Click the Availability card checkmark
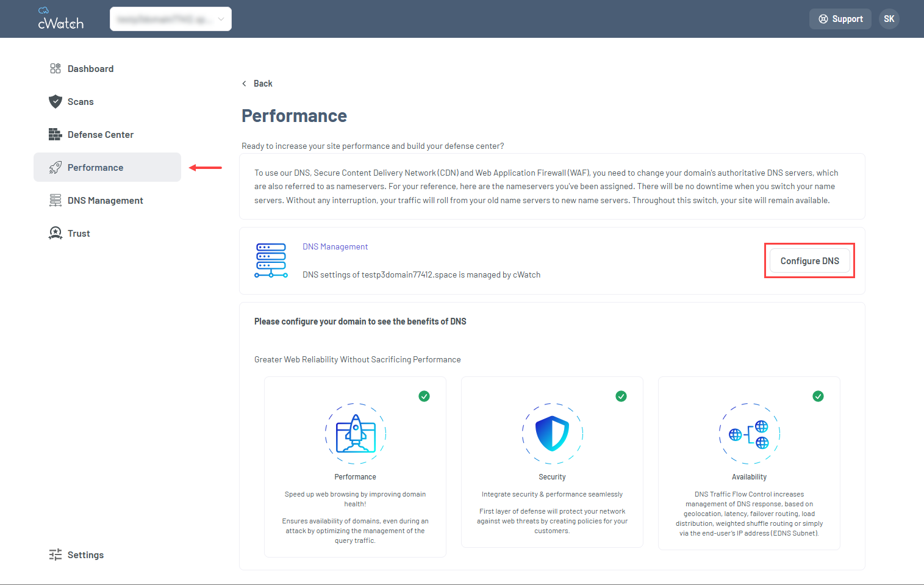Image resolution: width=924 pixels, height=585 pixels. click(x=818, y=397)
